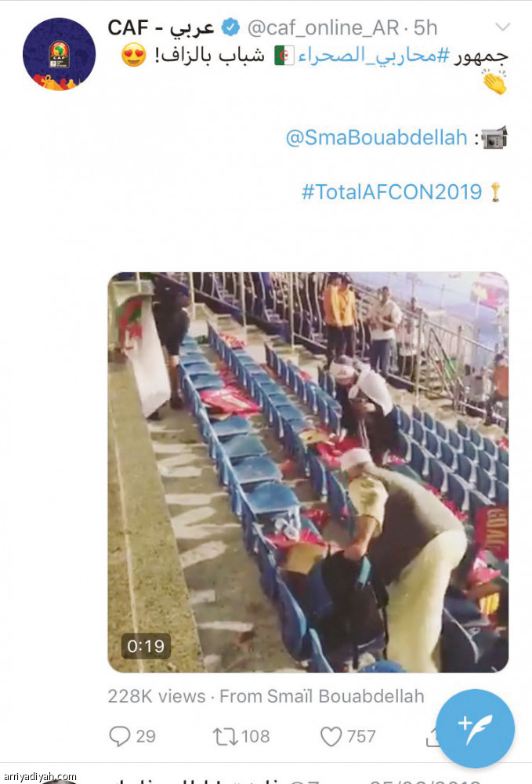The height and width of the screenshot is (784, 532).
Task: Retweet using the 108 retweet icon
Action: click(x=226, y=736)
